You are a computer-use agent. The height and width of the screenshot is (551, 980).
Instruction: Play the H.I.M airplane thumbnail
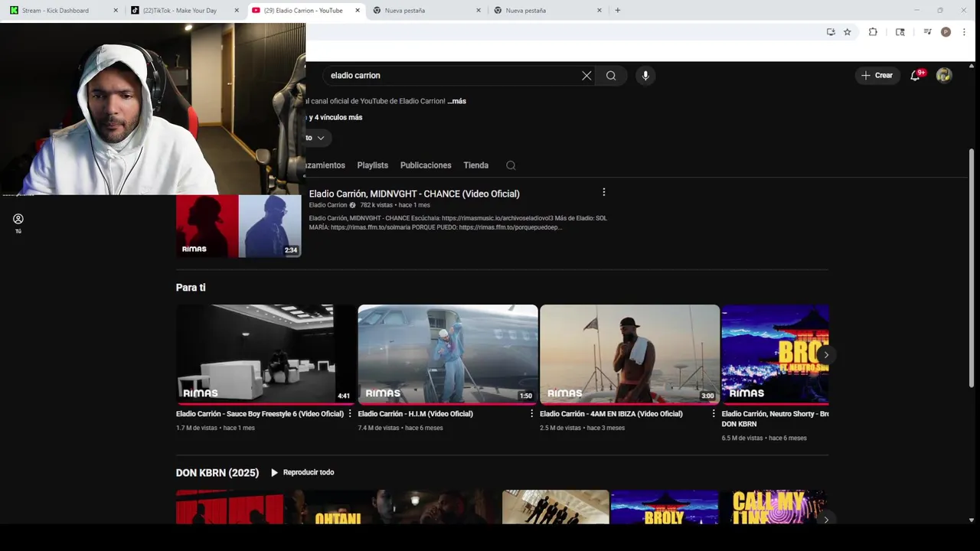click(x=448, y=354)
